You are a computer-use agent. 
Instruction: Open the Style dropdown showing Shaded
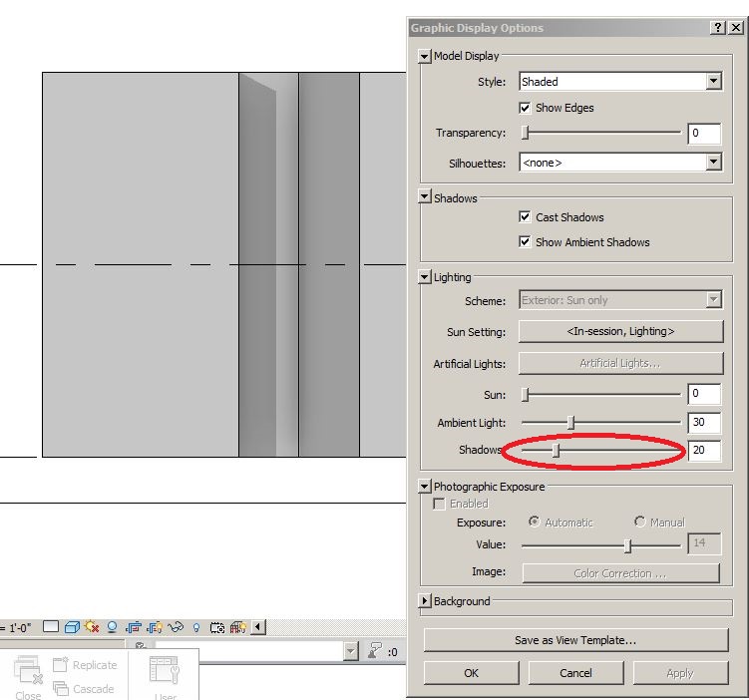click(x=620, y=81)
